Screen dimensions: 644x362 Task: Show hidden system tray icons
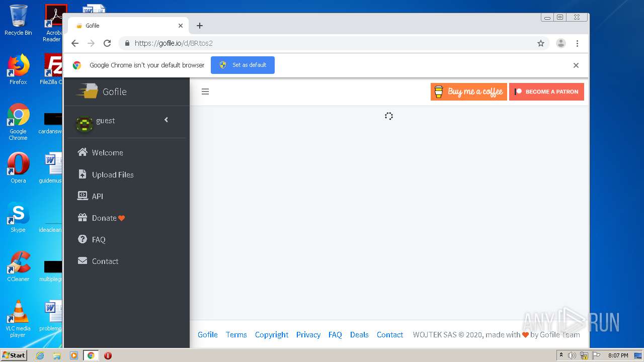coord(561,355)
